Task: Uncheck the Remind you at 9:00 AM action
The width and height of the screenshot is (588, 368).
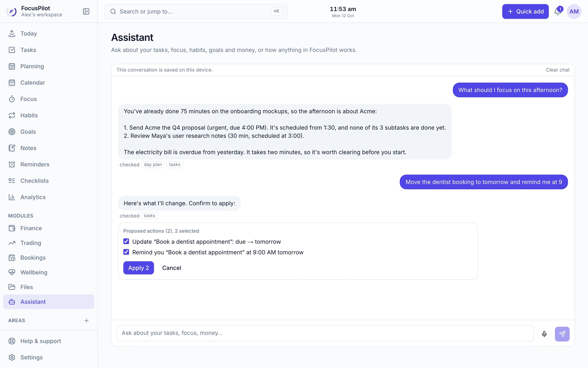Action: pos(126,252)
